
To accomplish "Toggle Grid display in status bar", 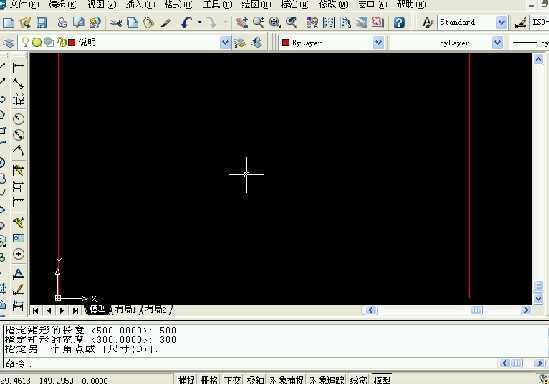I will pos(209,380).
